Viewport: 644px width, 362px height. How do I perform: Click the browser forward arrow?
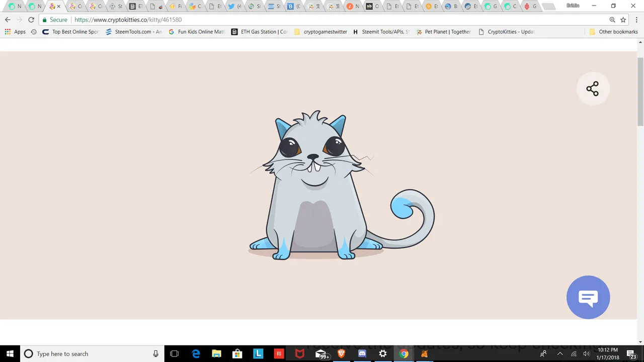19,20
